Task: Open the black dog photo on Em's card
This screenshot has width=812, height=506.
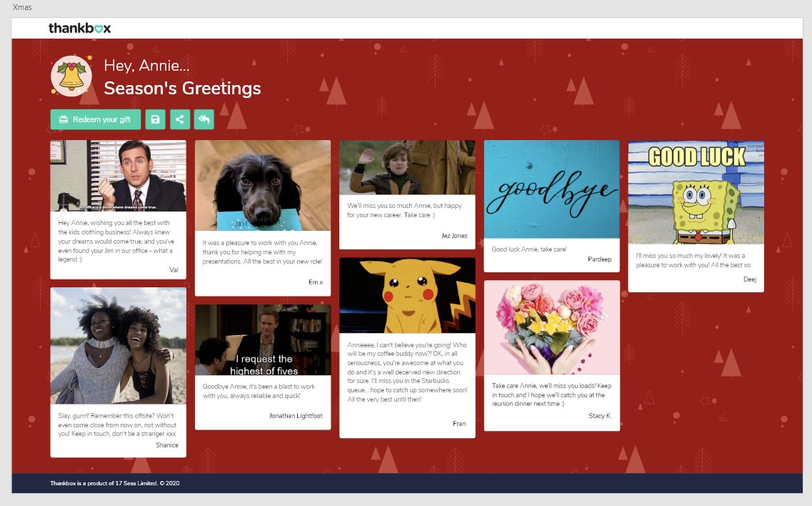Action: 263,185
